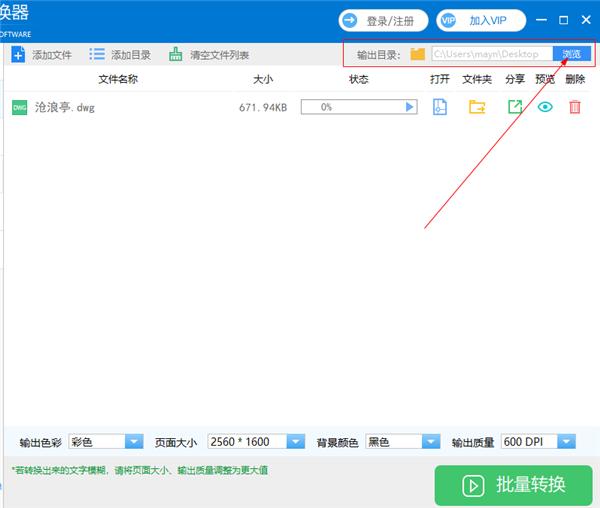Minimize the converter window
Image resolution: width=600 pixels, height=508 pixels.
[541, 20]
